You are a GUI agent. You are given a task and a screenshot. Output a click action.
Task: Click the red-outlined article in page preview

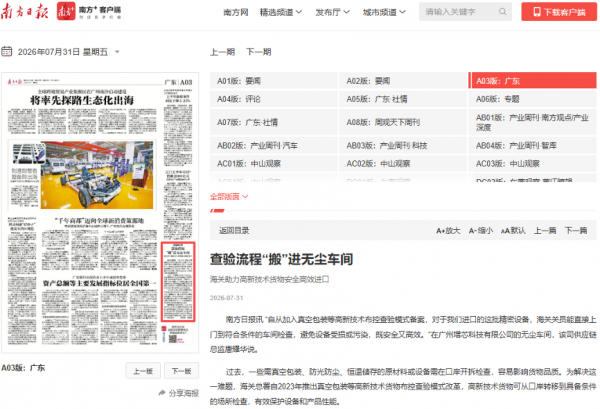point(178,282)
